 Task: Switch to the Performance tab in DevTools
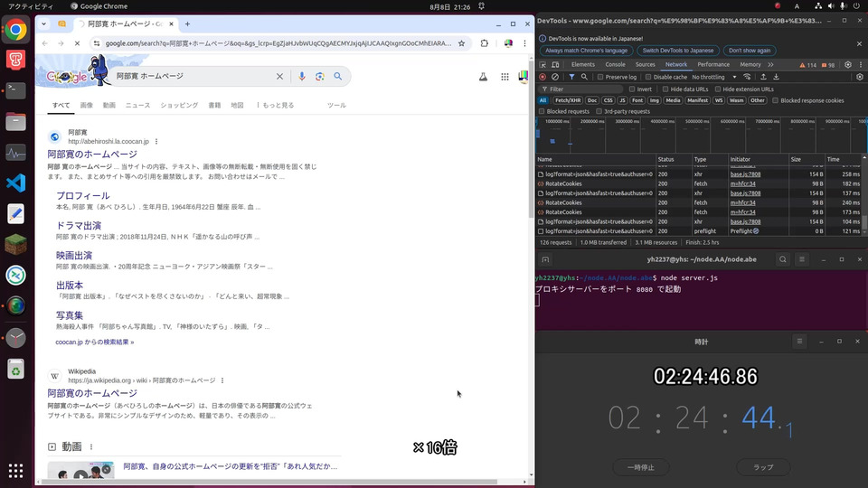tap(713, 65)
